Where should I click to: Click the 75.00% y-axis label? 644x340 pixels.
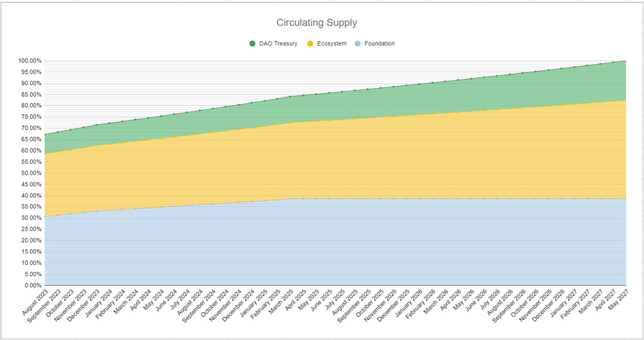pyautogui.click(x=31, y=116)
